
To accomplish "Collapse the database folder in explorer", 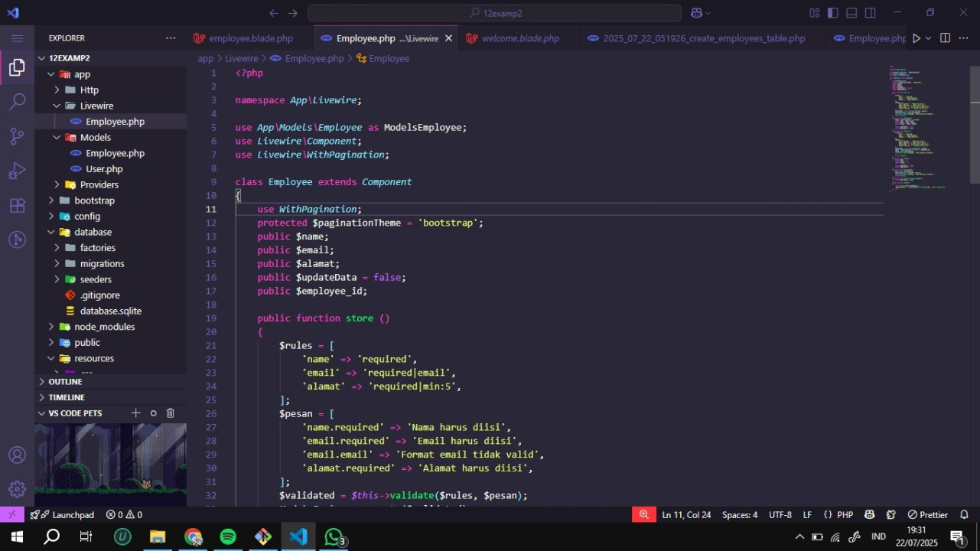I will pyautogui.click(x=92, y=232).
